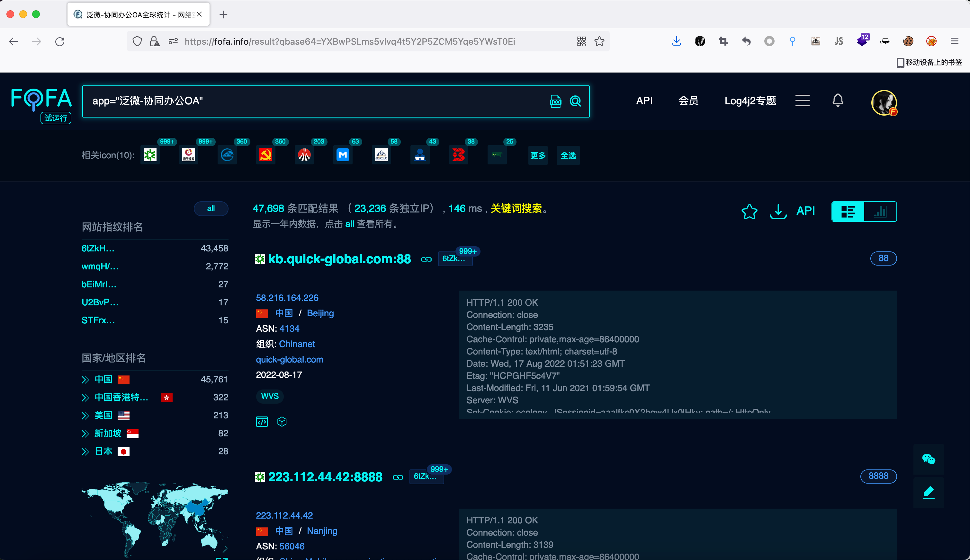Open the Log4j2专题 menu item
This screenshot has height=560, width=970.
[x=750, y=101]
